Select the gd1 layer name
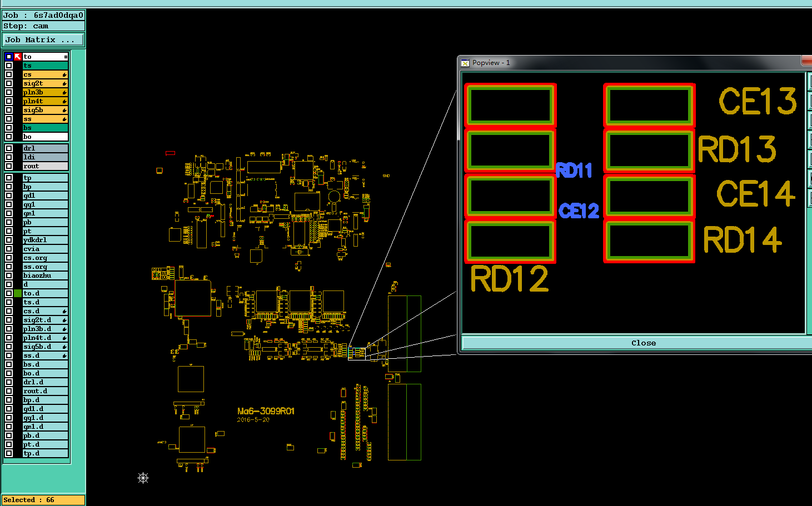This screenshot has width=812, height=506. (x=45, y=196)
